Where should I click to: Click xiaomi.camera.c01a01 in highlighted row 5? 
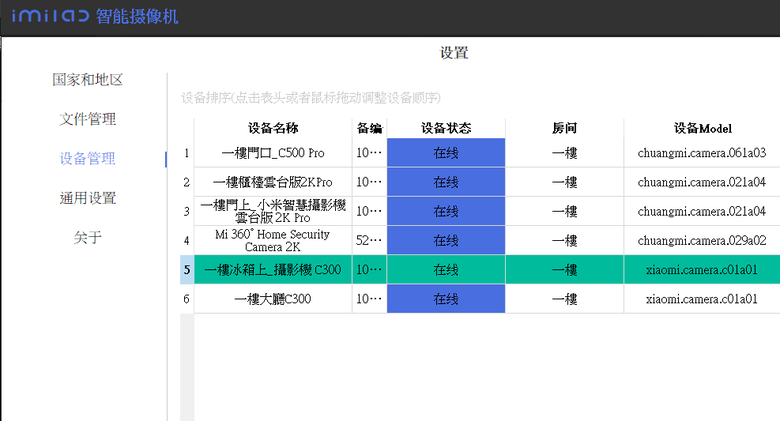coord(702,270)
